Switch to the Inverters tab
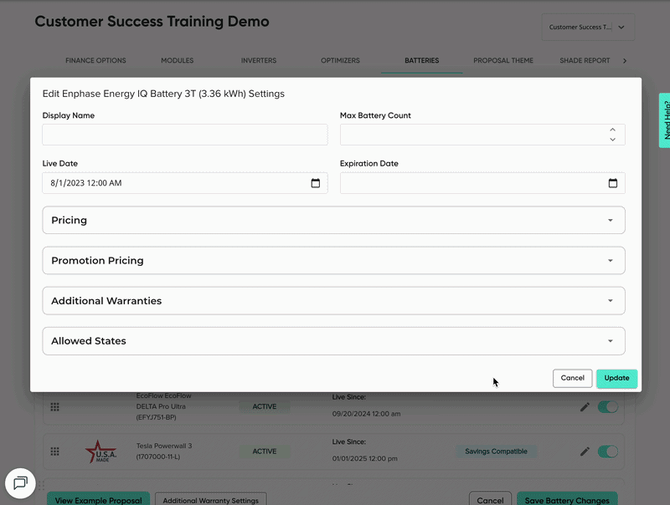 click(259, 61)
